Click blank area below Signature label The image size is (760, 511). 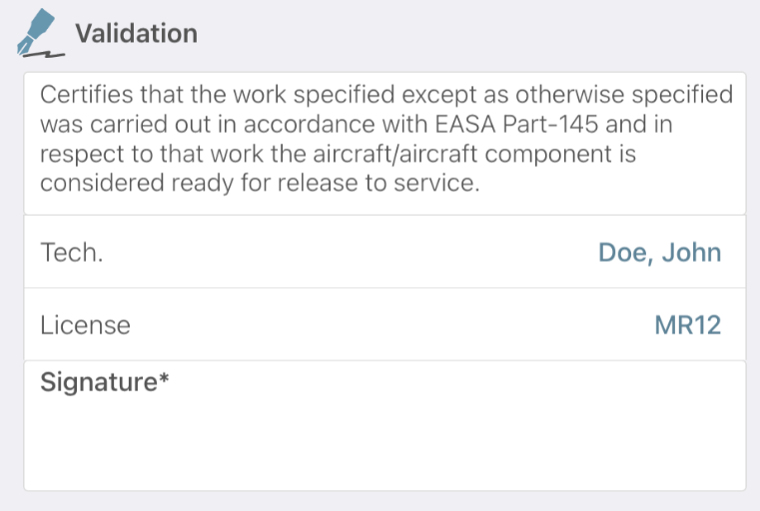385,444
